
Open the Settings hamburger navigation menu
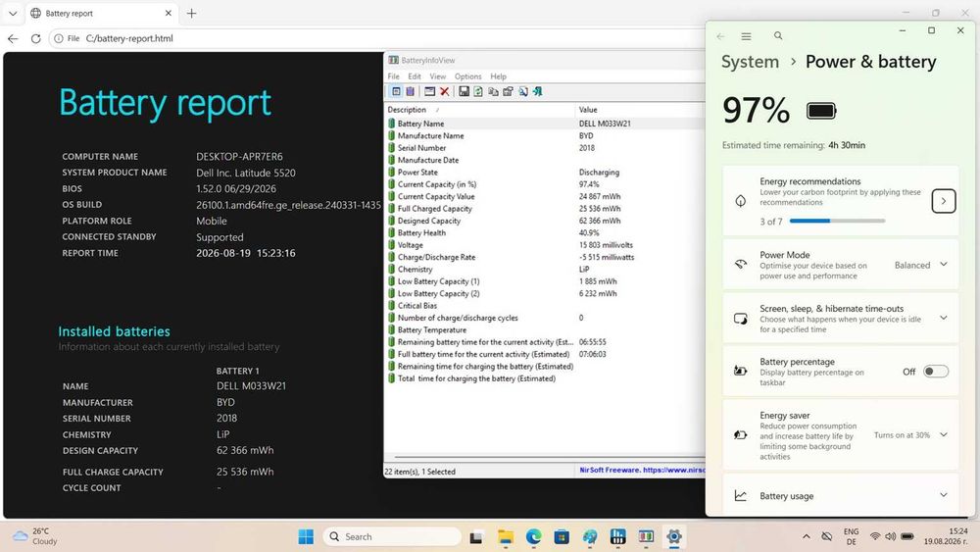click(x=746, y=36)
